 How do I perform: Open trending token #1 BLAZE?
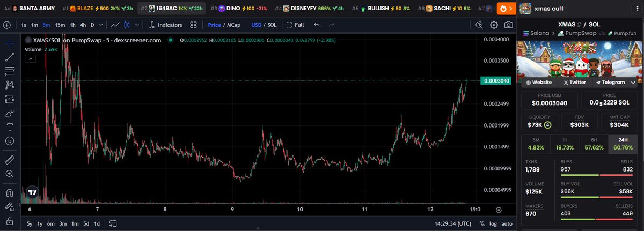(98, 9)
